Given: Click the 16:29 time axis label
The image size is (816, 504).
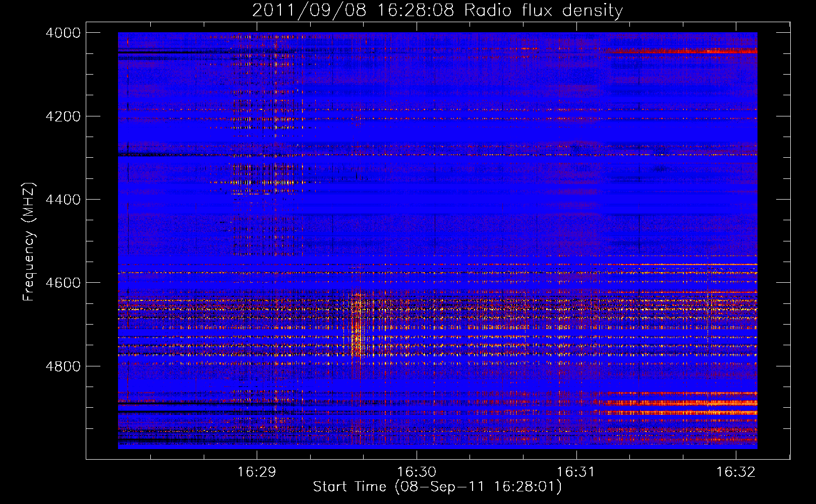Looking at the screenshot, I should coord(257,472).
